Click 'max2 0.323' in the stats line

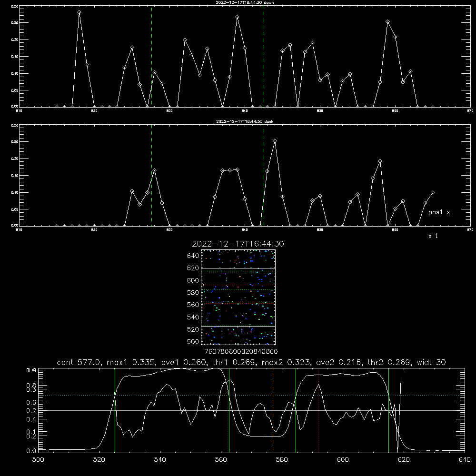(x=286, y=362)
